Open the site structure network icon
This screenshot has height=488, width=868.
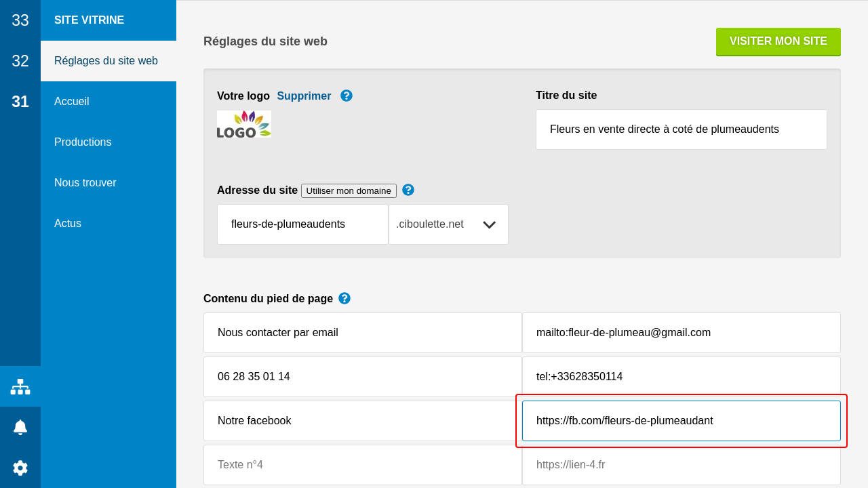(x=20, y=386)
